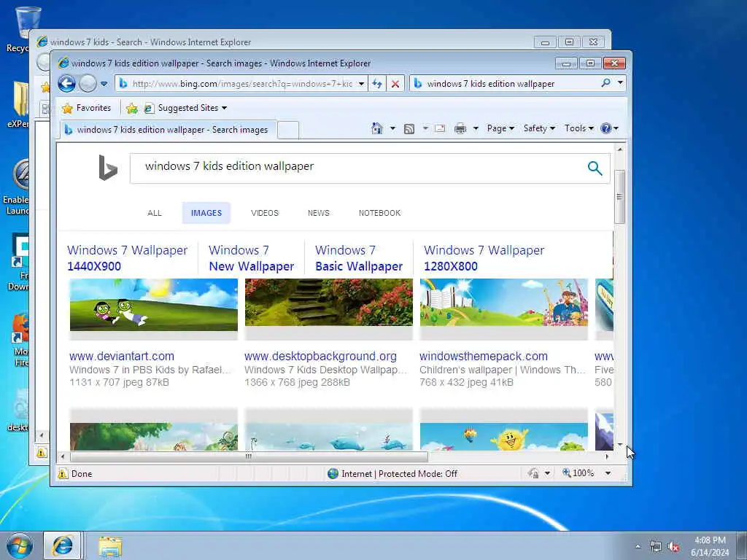Open the windowsthemepack.com link
The image size is (747, 560).
click(x=484, y=356)
